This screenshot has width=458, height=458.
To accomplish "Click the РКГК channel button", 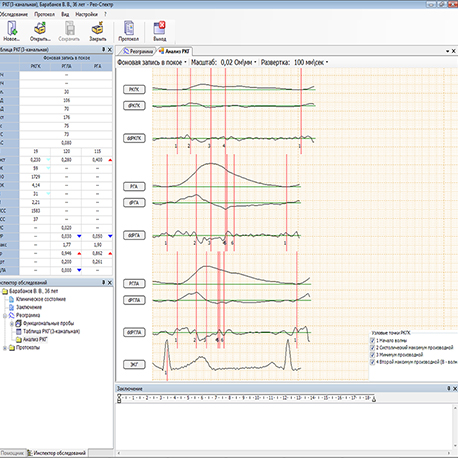I will point(134,89).
